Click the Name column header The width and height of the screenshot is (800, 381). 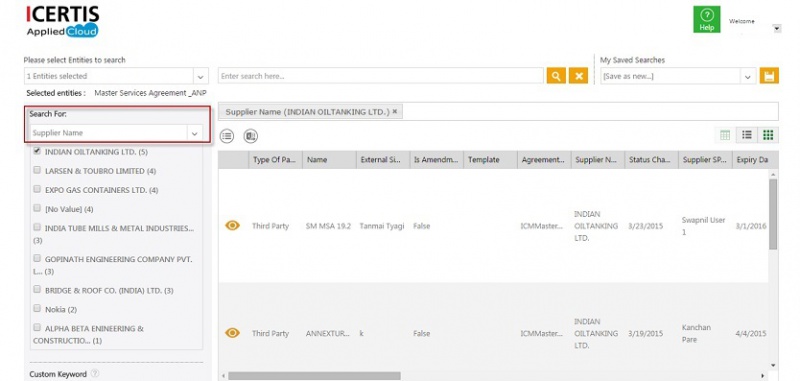[330, 160]
